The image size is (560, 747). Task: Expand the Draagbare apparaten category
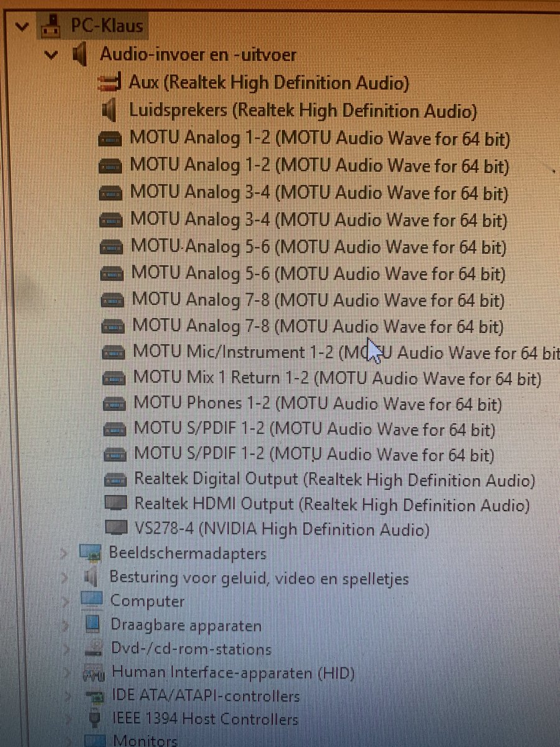coord(67,625)
